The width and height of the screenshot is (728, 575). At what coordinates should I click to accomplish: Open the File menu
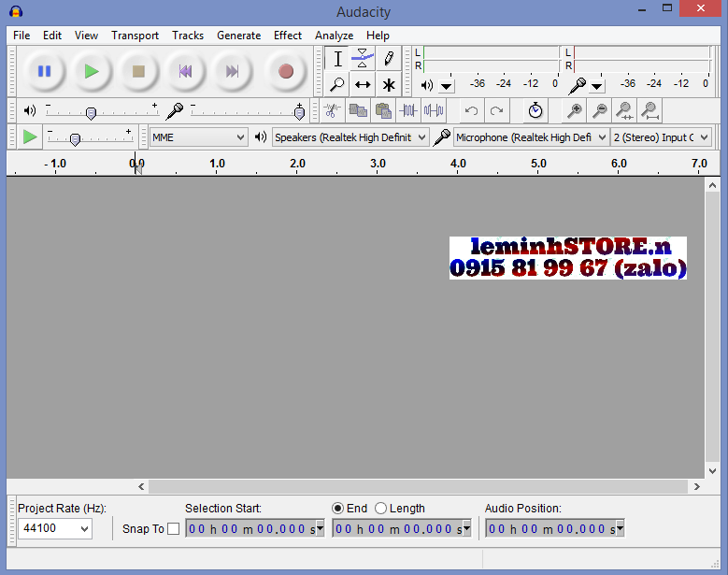pyautogui.click(x=21, y=36)
